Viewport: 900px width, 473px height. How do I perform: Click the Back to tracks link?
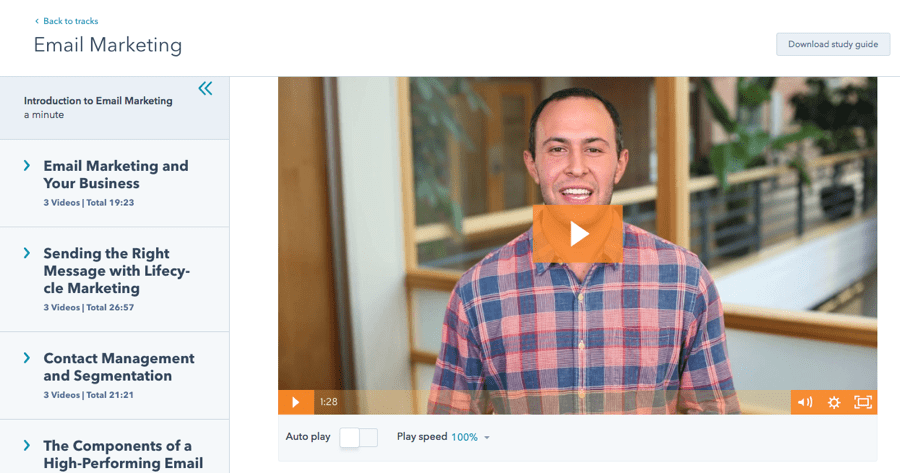[71, 21]
